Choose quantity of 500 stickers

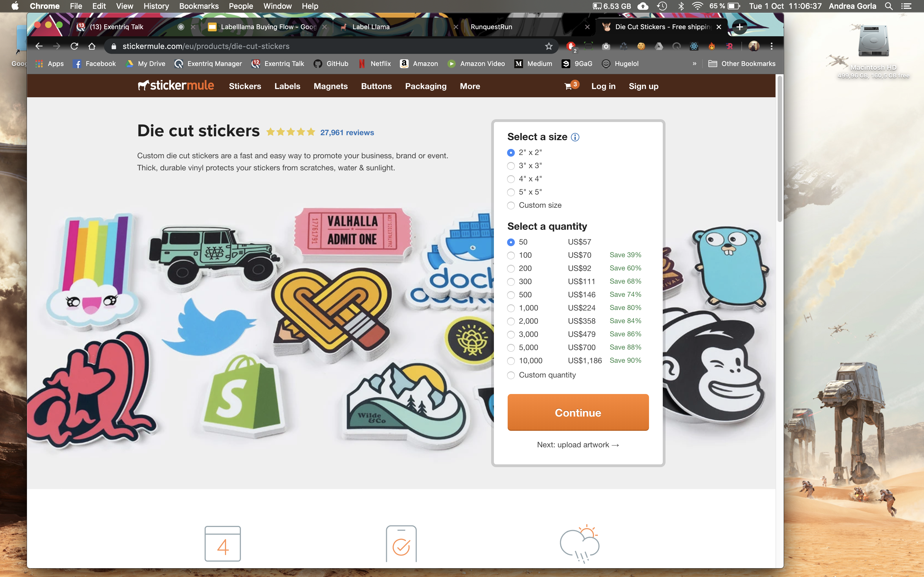(511, 295)
